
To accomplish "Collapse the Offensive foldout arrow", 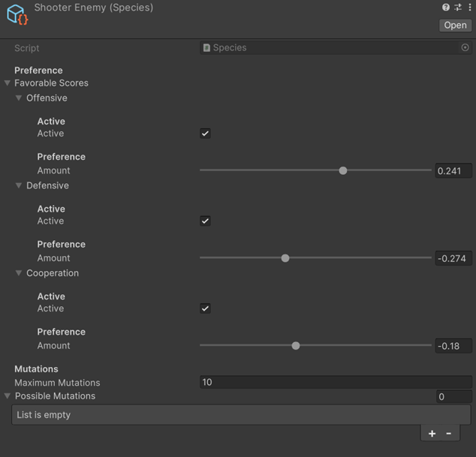I will (19, 98).
